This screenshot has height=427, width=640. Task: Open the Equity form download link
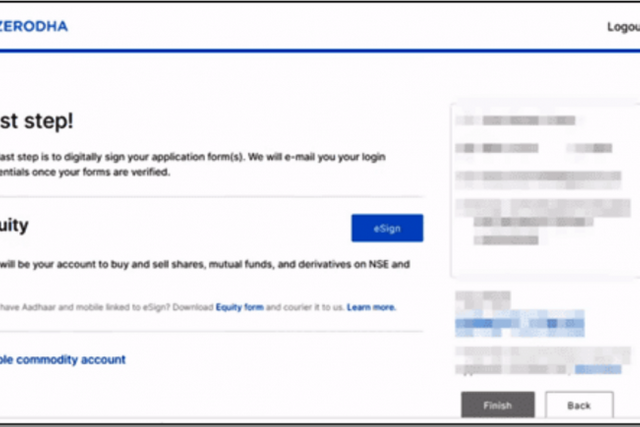(240, 307)
